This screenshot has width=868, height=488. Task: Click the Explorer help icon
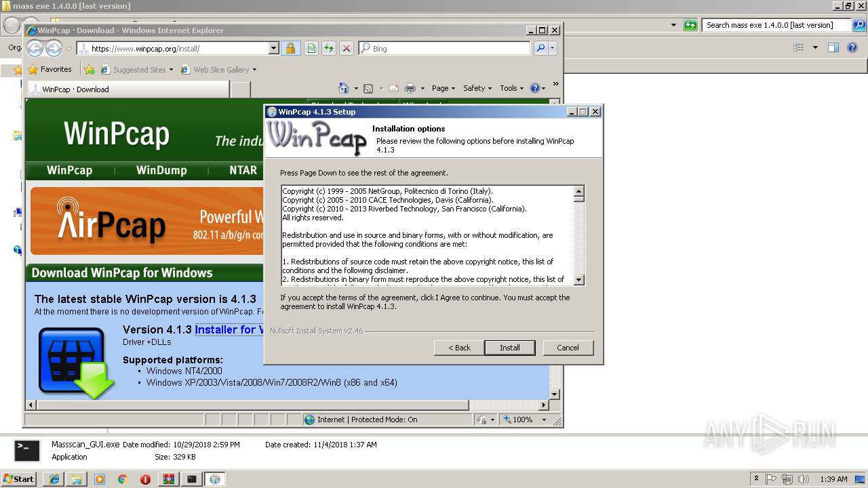(853, 47)
